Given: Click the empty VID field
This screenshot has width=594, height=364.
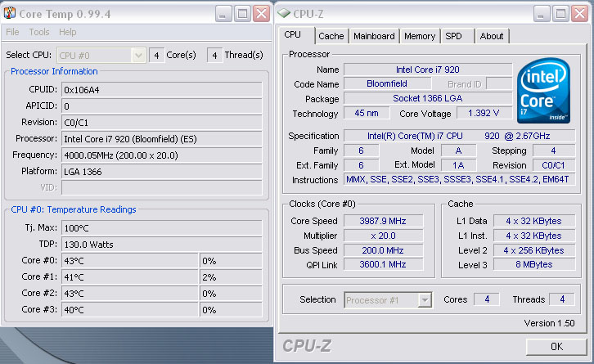Looking at the screenshot, I should 162,187.
